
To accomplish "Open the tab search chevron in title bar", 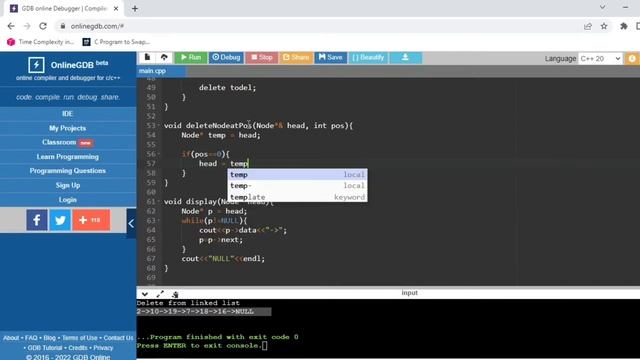I will [602, 7].
